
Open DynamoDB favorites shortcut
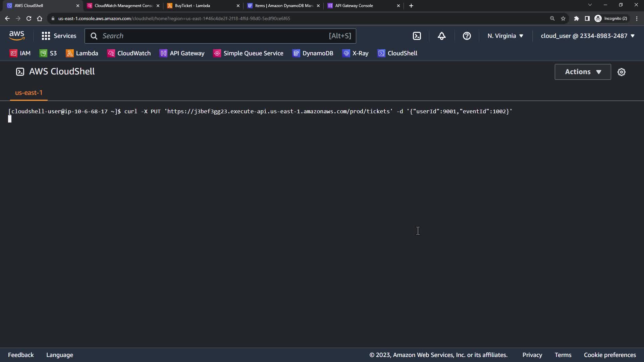point(313,53)
